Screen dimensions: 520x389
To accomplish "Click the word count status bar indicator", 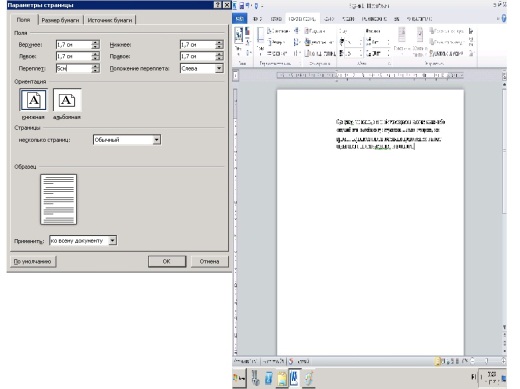I will [x=273, y=361].
